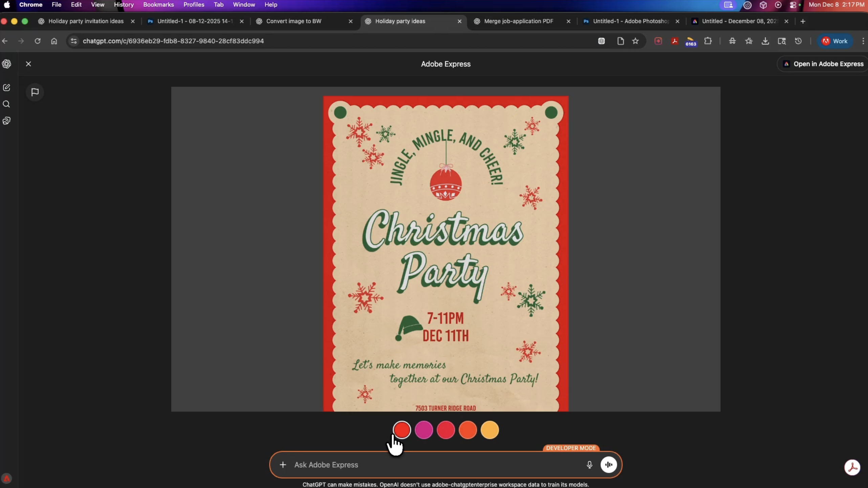Toggle voice input with the microphone icon
Viewport: 868px width, 488px height.
click(589, 465)
